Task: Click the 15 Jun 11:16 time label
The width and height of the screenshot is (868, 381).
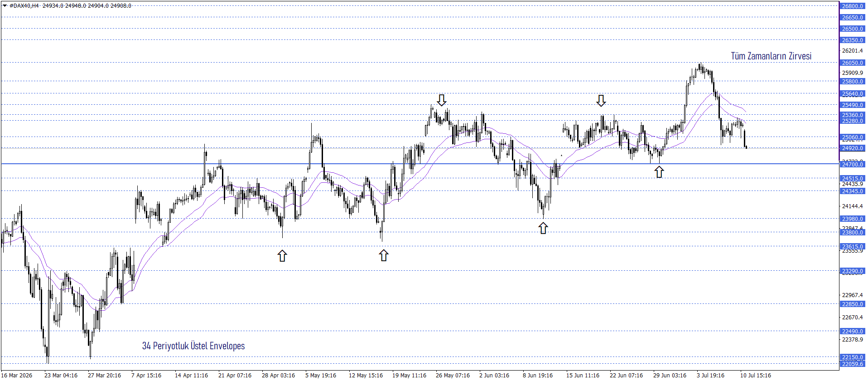Action: 583,376
